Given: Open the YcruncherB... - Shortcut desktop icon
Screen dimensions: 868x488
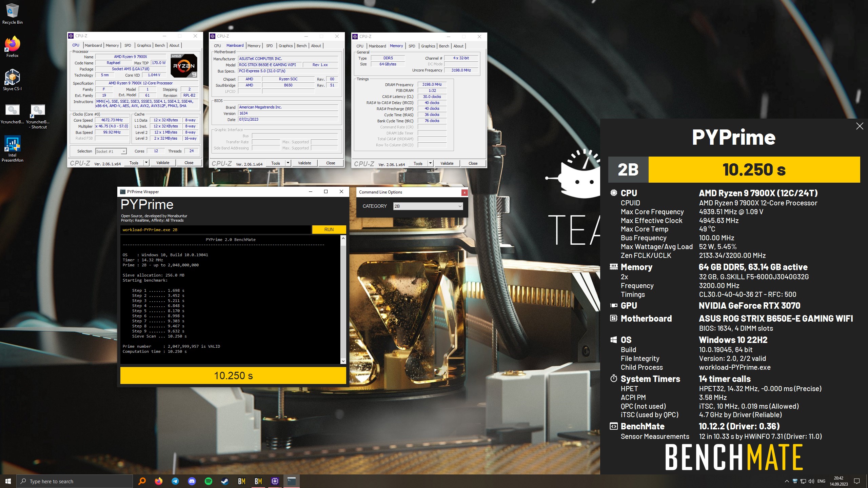Looking at the screenshot, I should (x=38, y=116).
